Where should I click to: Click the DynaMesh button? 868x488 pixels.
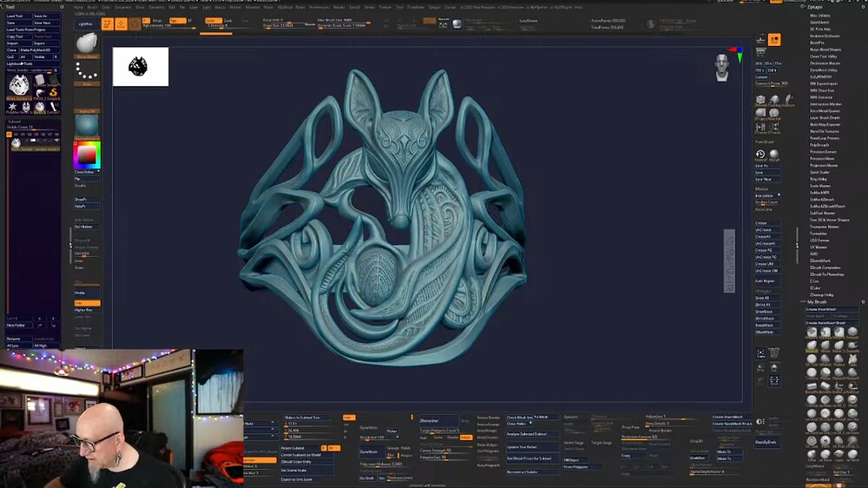coord(372,452)
